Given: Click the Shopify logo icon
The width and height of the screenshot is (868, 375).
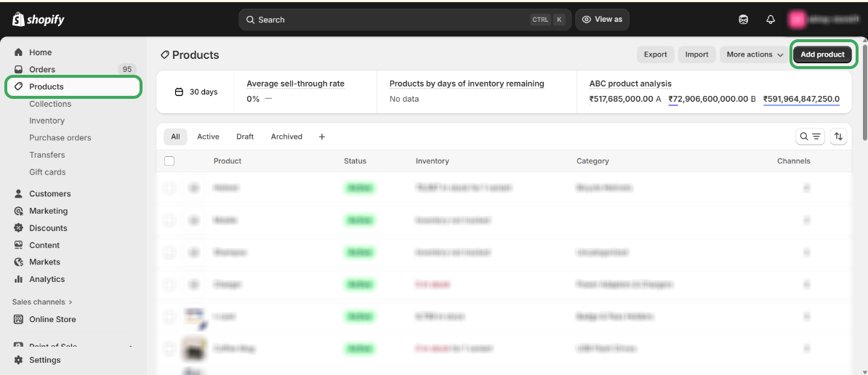Looking at the screenshot, I should 18,20.
